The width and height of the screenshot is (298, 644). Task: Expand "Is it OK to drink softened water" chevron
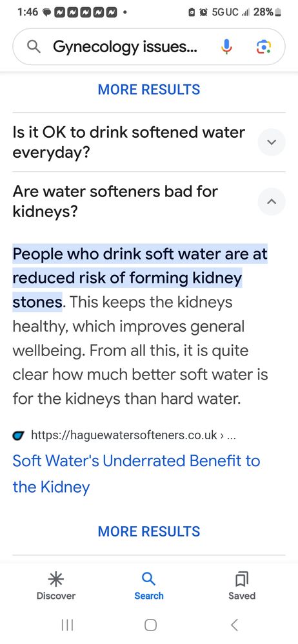[x=272, y=142]
